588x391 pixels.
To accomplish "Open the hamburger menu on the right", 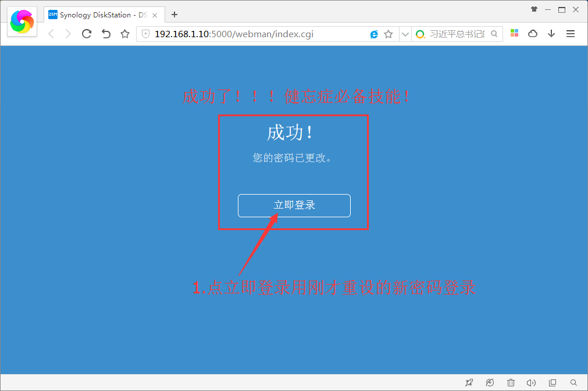I will pos(571,34).
